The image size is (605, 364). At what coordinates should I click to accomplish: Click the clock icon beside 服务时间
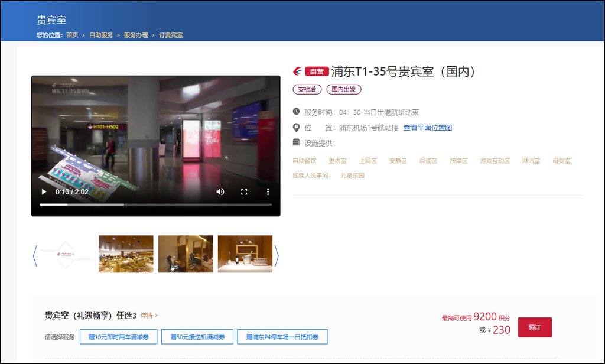coord(296,112)
